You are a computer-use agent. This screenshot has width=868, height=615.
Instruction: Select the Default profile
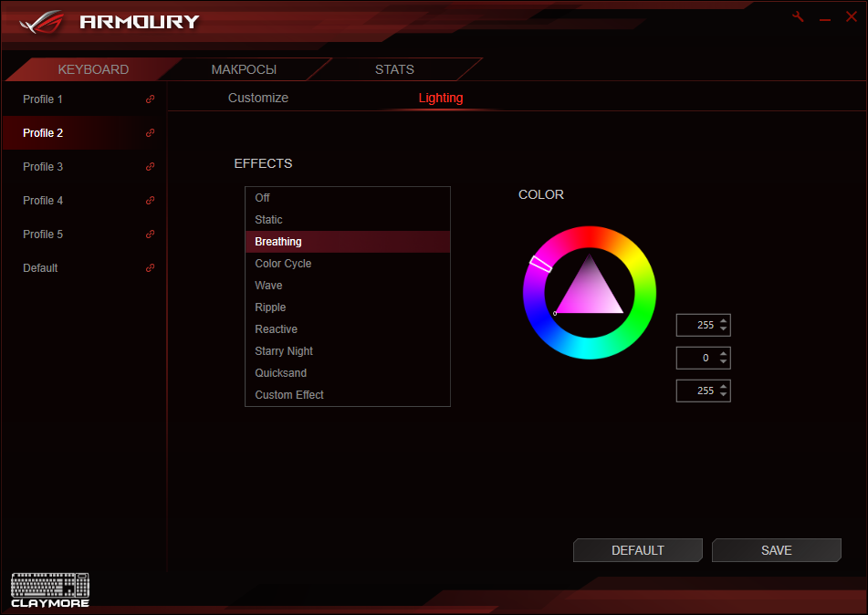point(83,268)
